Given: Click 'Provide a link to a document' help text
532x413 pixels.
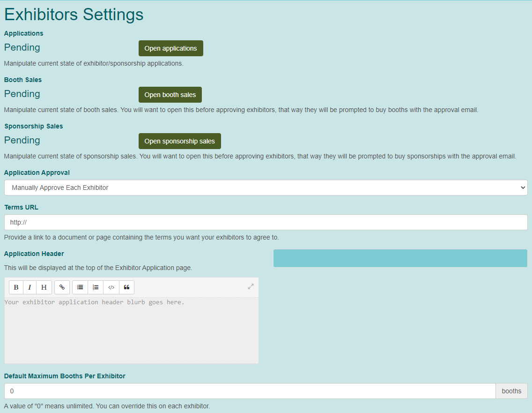Looking at the screenshot, I should point(141,237).
